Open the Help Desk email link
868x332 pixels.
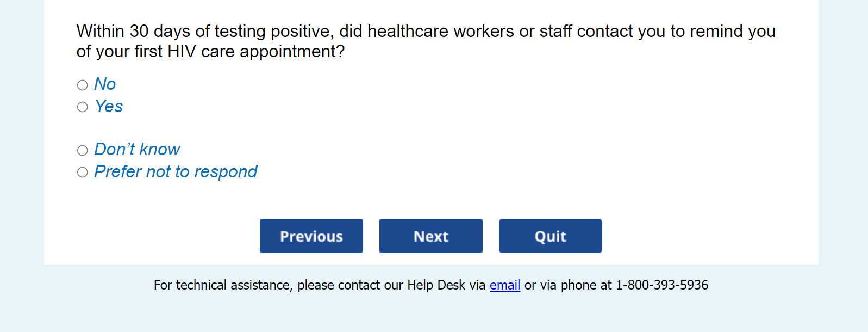[504, 285]
